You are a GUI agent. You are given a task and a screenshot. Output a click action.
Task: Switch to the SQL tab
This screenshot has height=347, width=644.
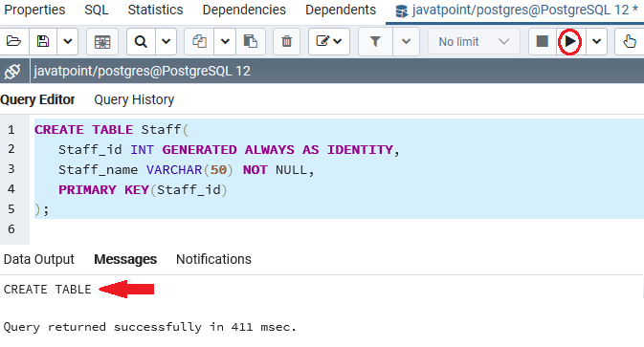[x=97, y=10]
